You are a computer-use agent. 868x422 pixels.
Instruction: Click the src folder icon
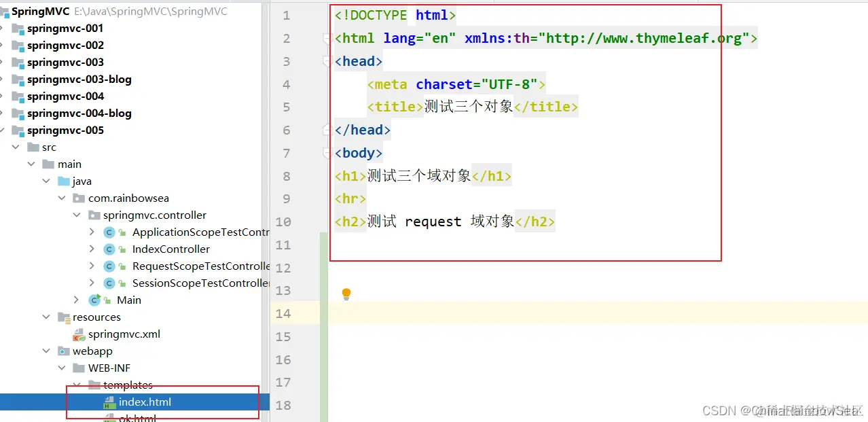coord(33,147)
